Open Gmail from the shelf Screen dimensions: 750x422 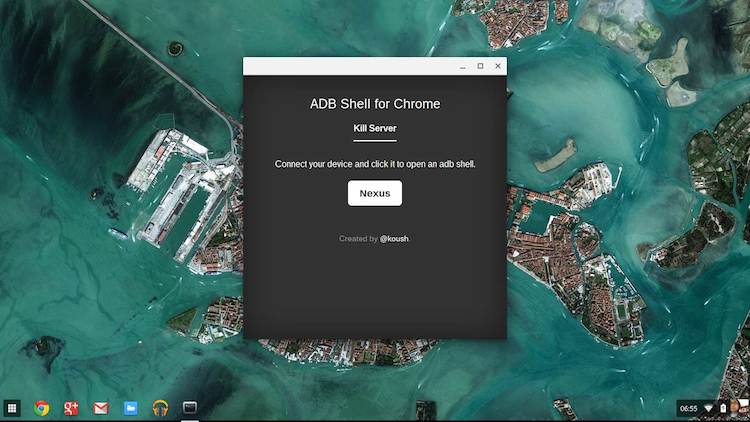point(101,408)
